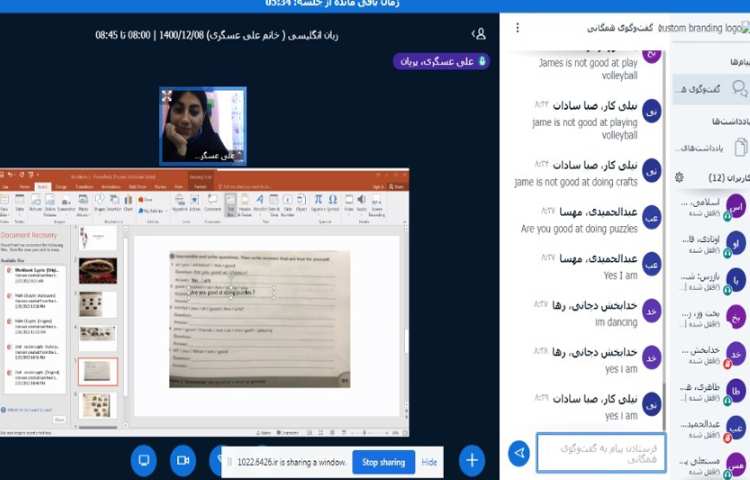Click message 'im dancing' in chat
Image resolution: width=750 pixels, height=480 pixels.
616,323
